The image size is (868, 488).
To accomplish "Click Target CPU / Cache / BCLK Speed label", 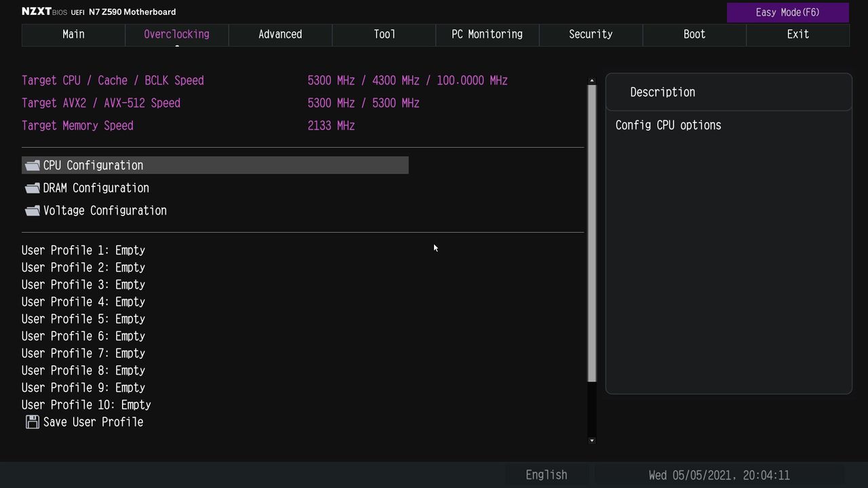I will 113,81.
